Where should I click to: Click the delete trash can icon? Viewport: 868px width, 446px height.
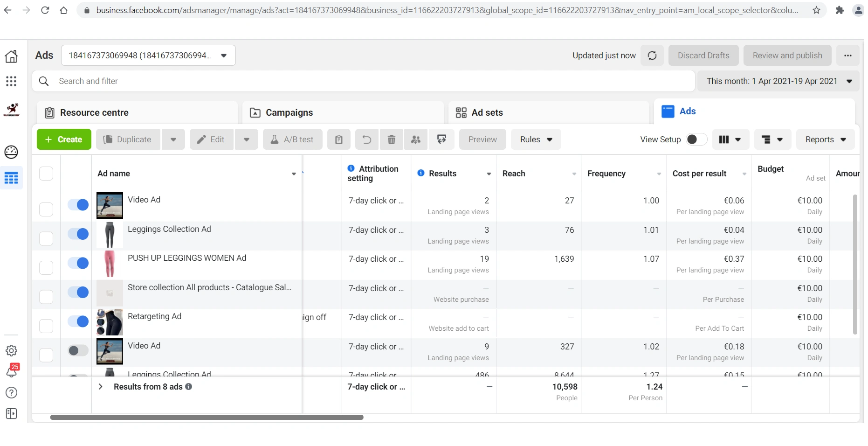pos(392,139)
